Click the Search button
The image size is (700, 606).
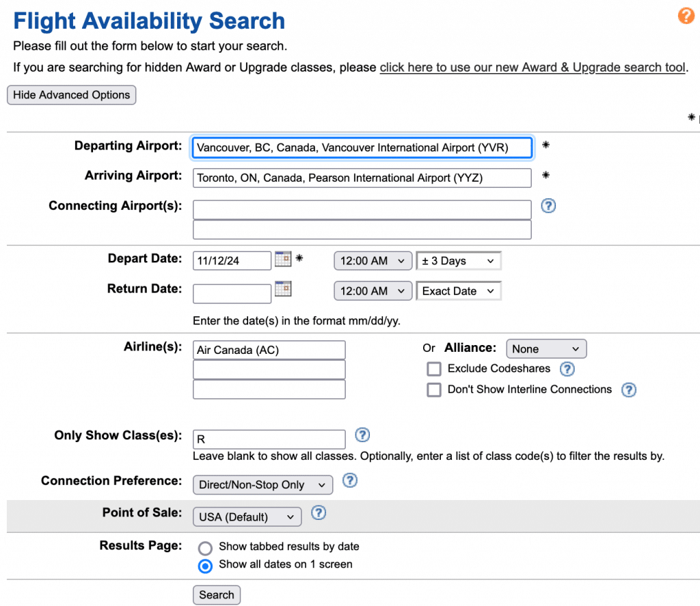pos(217,594)
